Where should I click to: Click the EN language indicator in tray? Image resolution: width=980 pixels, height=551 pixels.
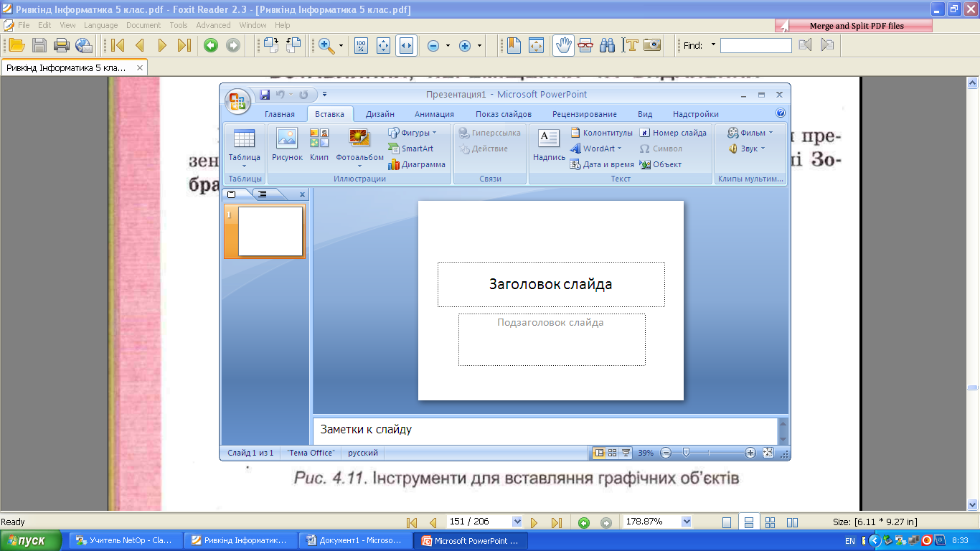pos(849,541)
